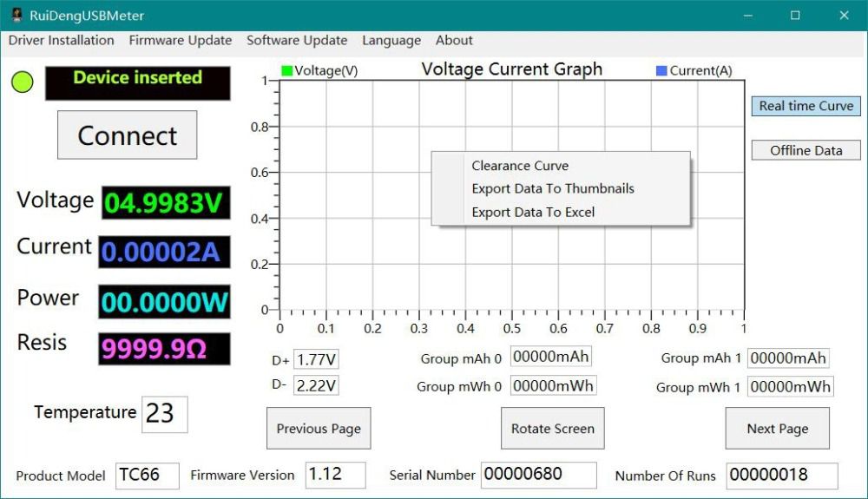Switch to Real time Curve view
The image size is (868, 499).
[806, 106]
